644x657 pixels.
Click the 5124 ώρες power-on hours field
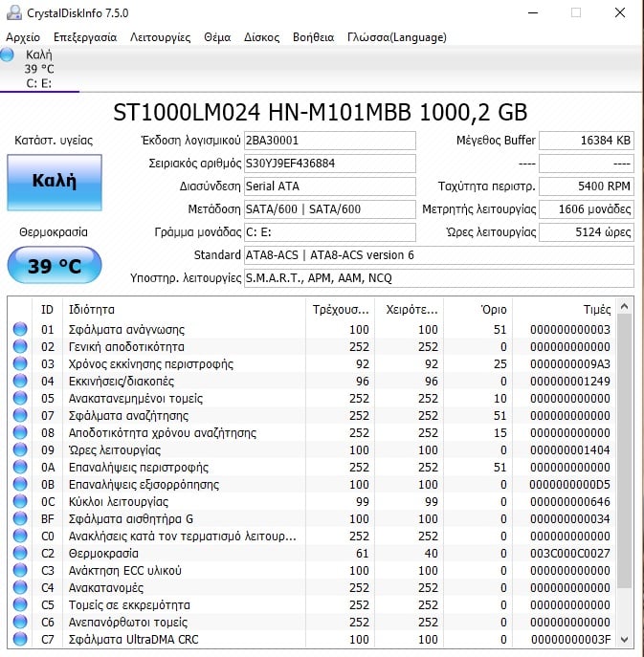click(587, 232)
